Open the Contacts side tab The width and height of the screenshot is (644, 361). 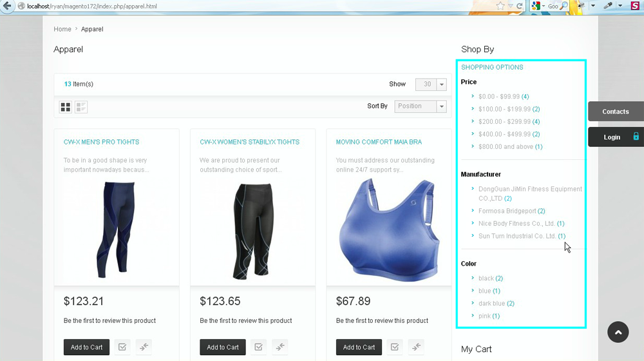pos(616,112)
